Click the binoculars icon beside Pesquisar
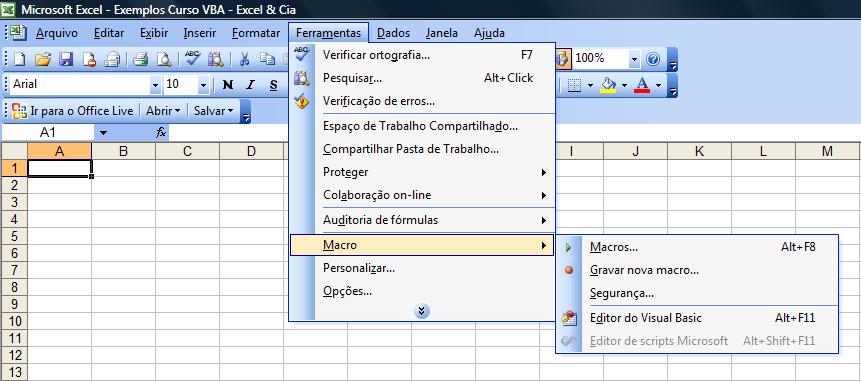The image size is (861, 381). coord(302,79)
